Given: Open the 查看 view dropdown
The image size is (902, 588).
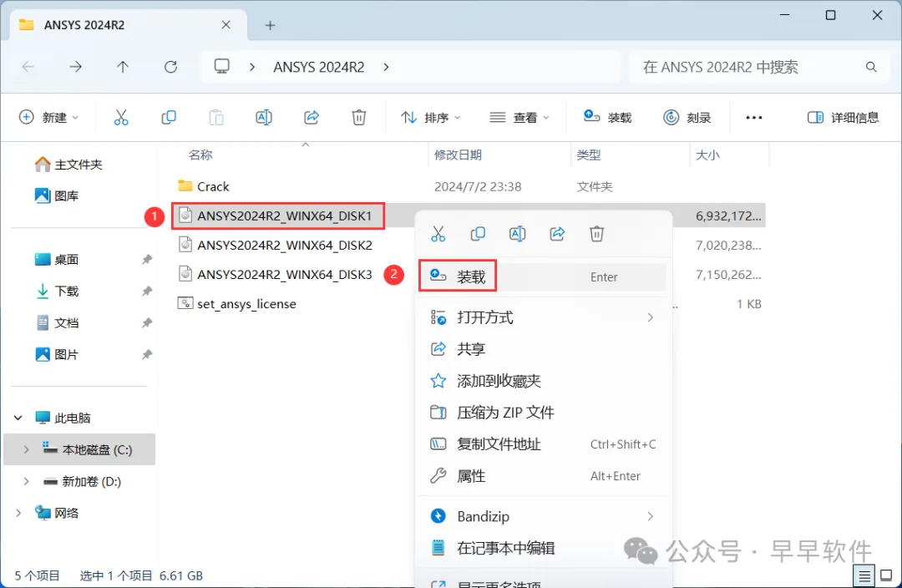Looking at the screenshot, I should [519, 118].
